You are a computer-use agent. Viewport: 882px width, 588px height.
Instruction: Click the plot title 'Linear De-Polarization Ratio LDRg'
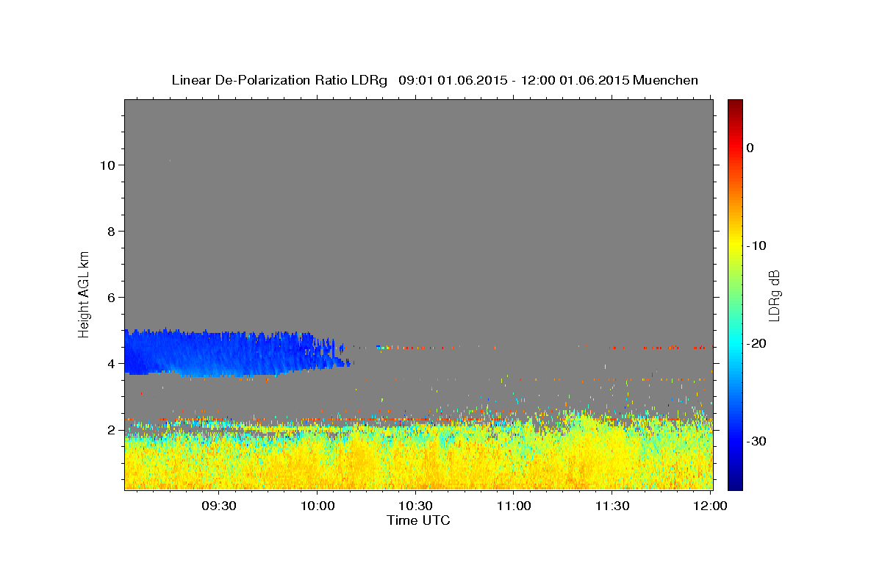click(x=279, y=80)
